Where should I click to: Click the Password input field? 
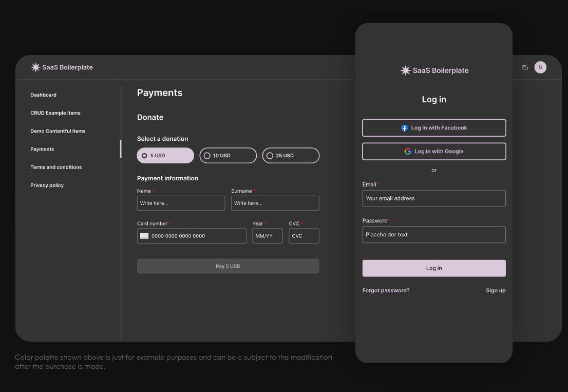point(434,235)
